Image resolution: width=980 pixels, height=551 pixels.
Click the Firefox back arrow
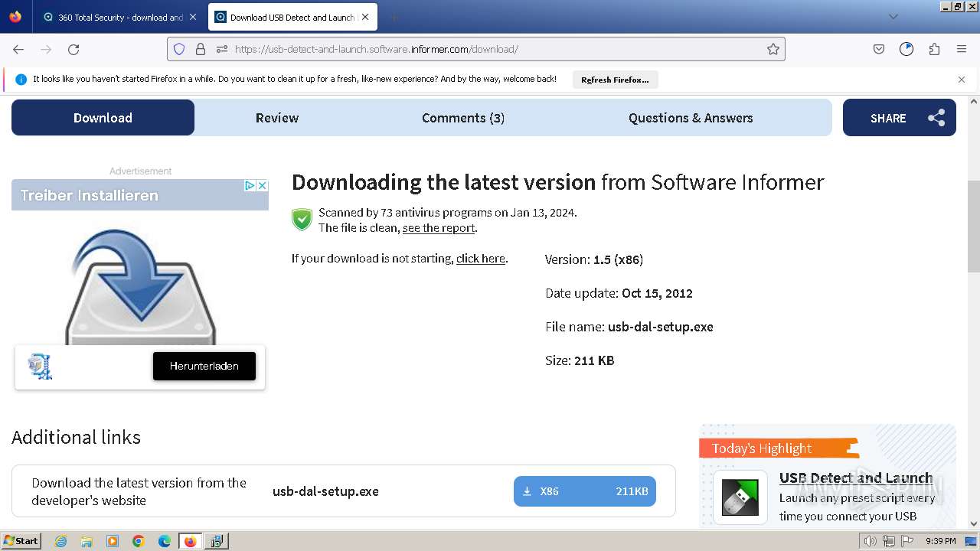pos(18,49)
